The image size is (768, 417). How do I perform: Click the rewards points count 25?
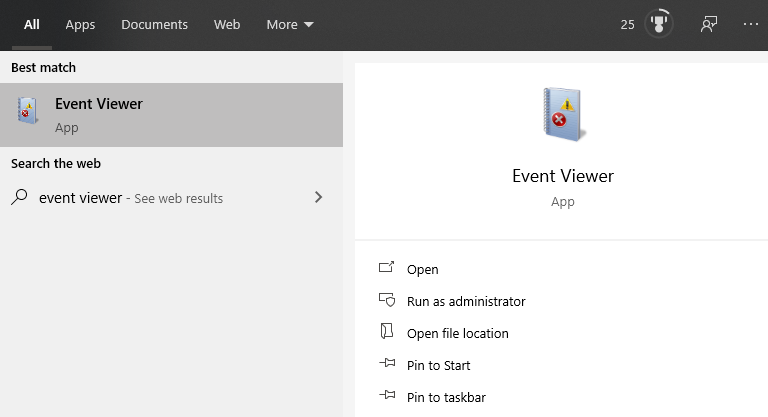coord(627,25)
